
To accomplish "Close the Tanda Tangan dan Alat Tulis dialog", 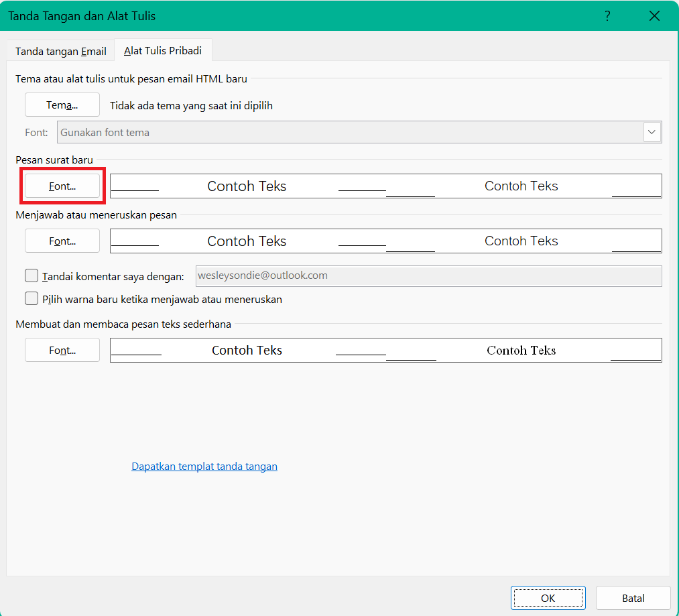I will [654, 16].
